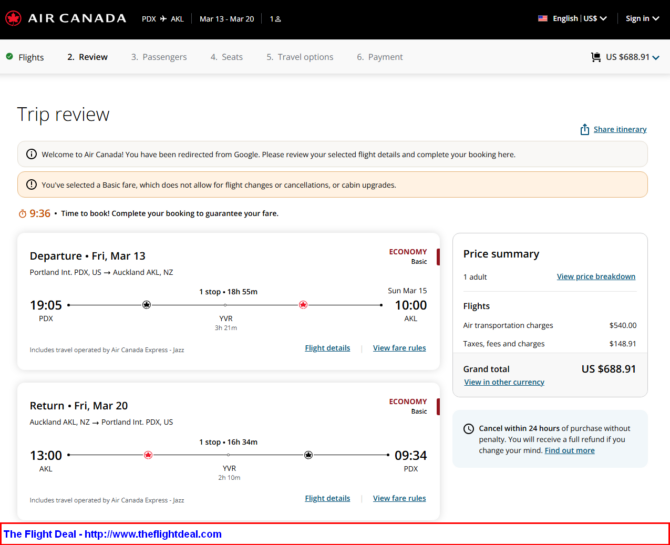The width and height of the screenshot is (670, 545).
Task: Select the 5. Travel options step
Action: click(x=300, y=57)
